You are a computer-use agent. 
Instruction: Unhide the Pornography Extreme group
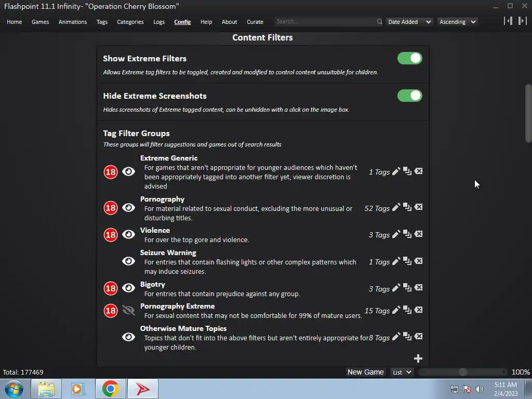point(129,311)
